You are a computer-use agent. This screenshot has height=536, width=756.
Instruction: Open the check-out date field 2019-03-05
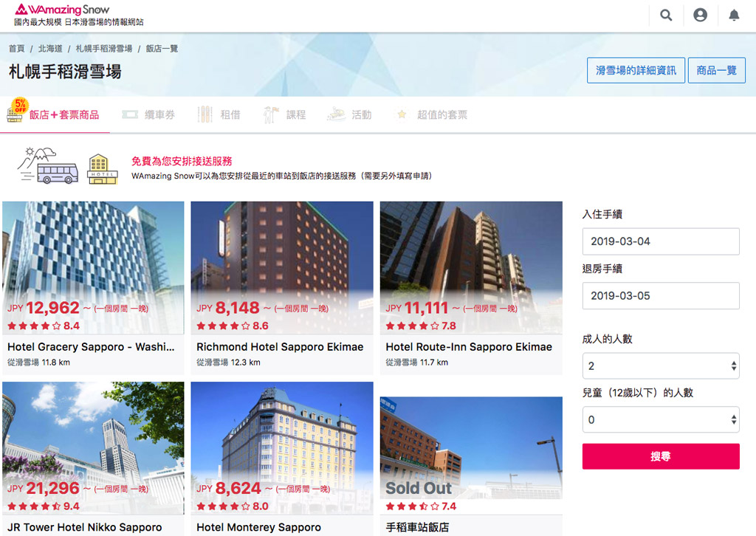[660, 295]
